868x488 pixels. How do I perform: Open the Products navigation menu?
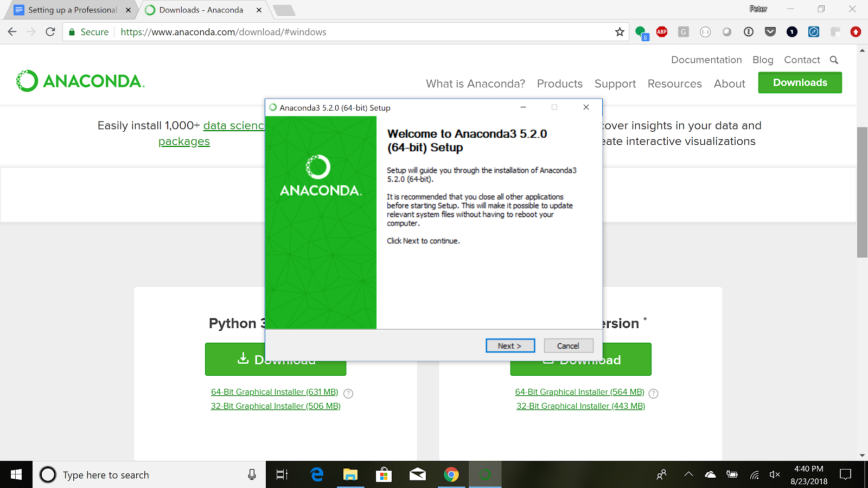[560, 84]
